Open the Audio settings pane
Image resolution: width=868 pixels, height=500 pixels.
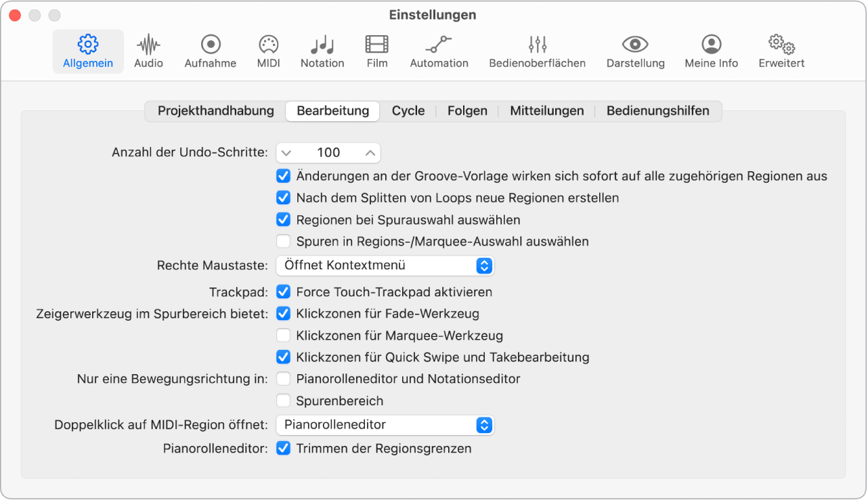click(148, 51)
